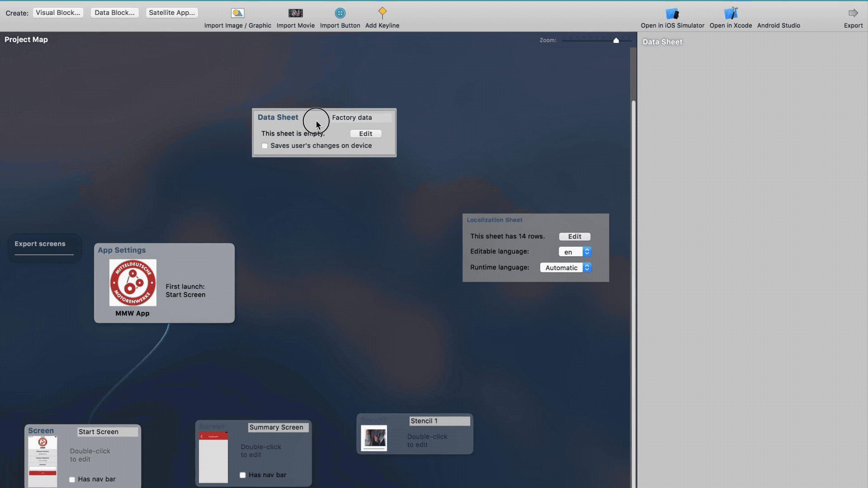The height and width of the screenshot is (488, 868).
Task: Open Satellite App creation menu
Action: pos(172,12)
